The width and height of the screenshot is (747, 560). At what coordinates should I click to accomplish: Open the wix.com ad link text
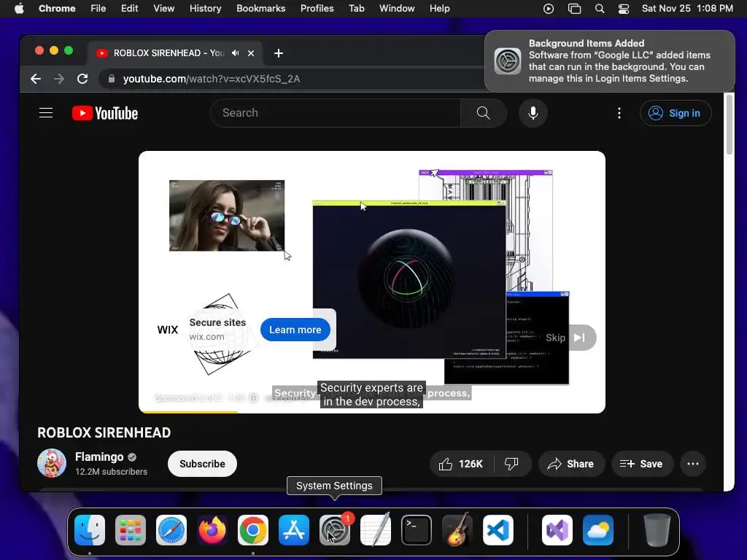tap(206, 337)
